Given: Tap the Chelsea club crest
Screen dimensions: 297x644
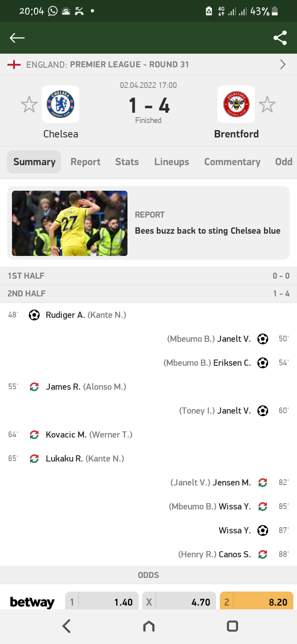Looking at the screenshot, I should (60, 104).
